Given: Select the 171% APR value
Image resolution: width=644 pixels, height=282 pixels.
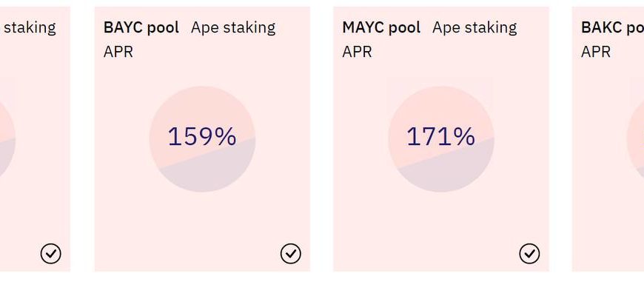Looking at the screenshot, I should point(440,137).
